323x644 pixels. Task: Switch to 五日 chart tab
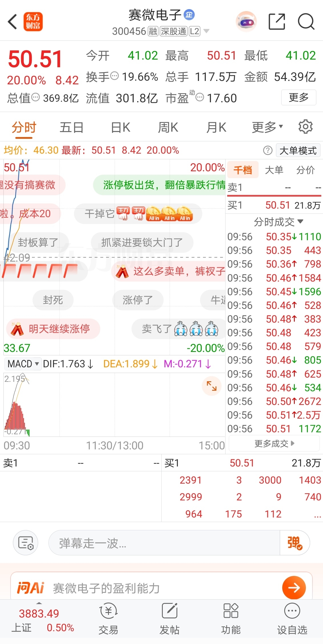pyautogui.click(x=72, y=127)
